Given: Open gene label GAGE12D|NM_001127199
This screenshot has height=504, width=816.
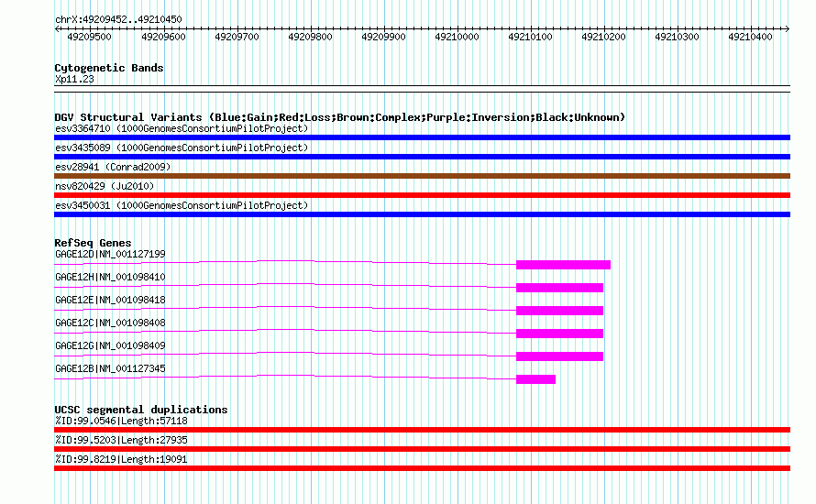Looking at the screenshot, I should click(x=110, y=255).
